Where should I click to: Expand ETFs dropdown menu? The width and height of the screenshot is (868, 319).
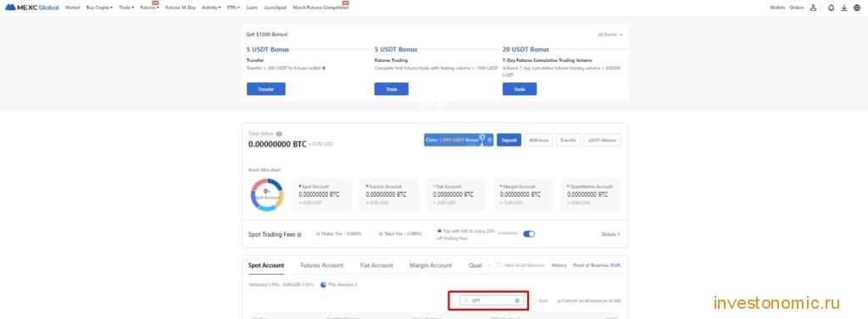click(x=234, y=8)
